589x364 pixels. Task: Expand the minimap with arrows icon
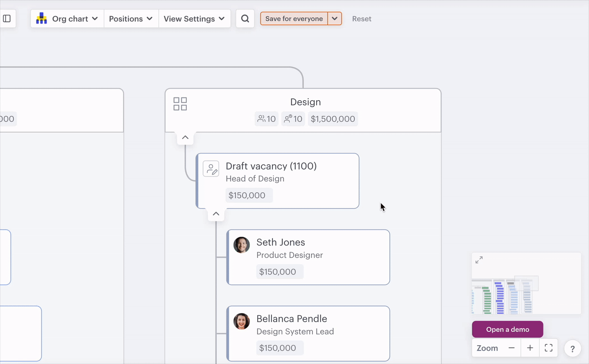coord(479,260)
